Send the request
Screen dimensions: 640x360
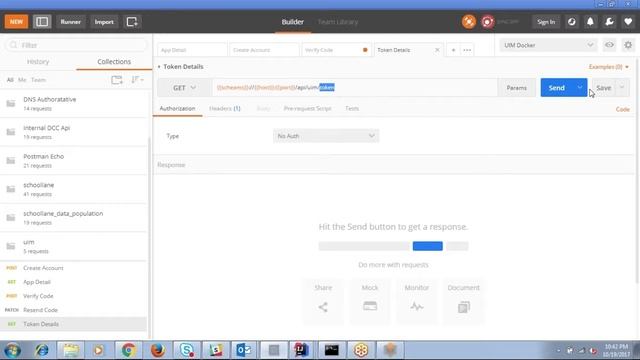point(556,88)
